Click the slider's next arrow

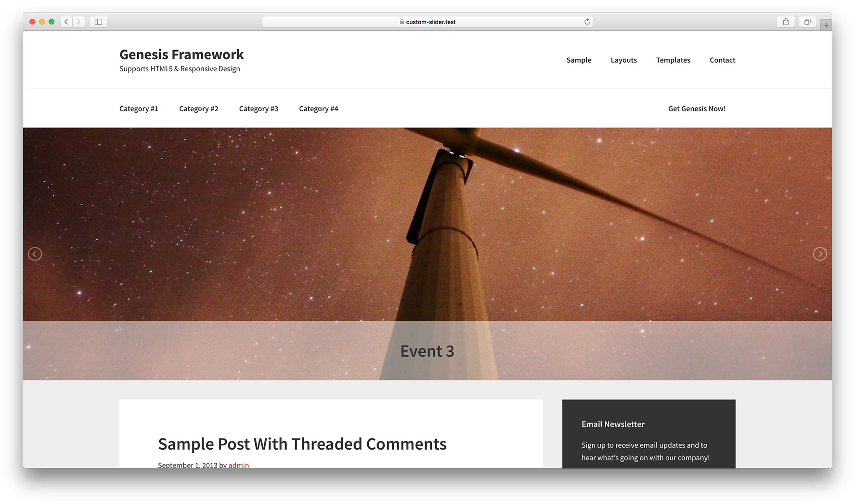[x=820, y=254]
